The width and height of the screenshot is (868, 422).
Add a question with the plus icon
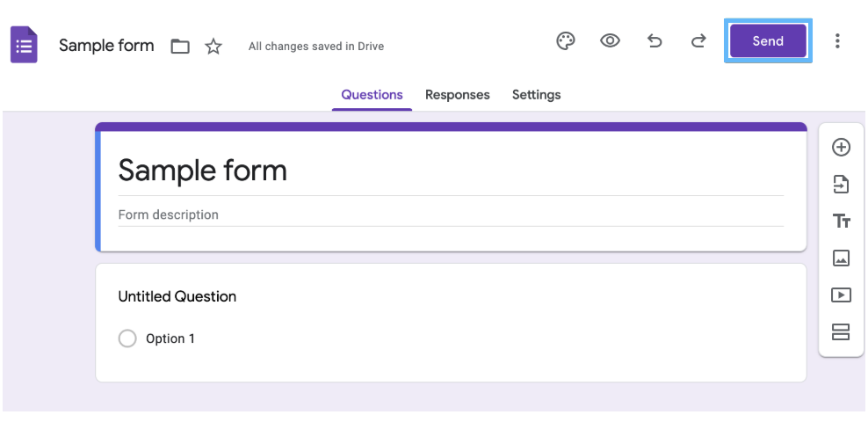click(841, 148)
